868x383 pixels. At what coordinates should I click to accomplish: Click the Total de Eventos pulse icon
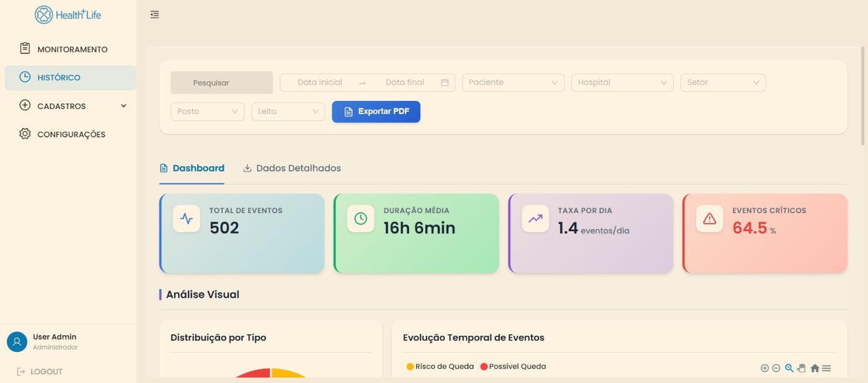coord(187,218)
